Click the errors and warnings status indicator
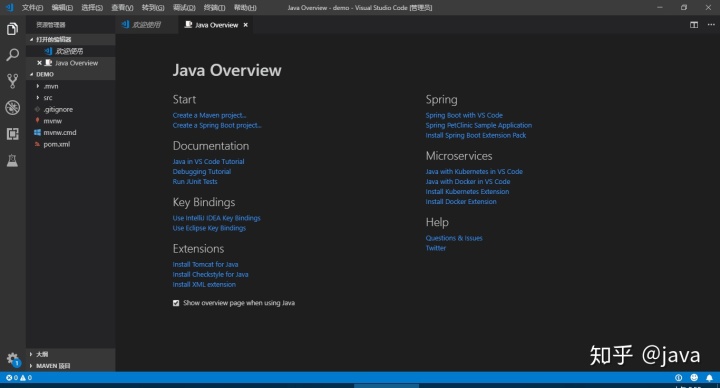The width and height of the screenshot is (720, 388). pyautogui.click(x=19, y=377)
